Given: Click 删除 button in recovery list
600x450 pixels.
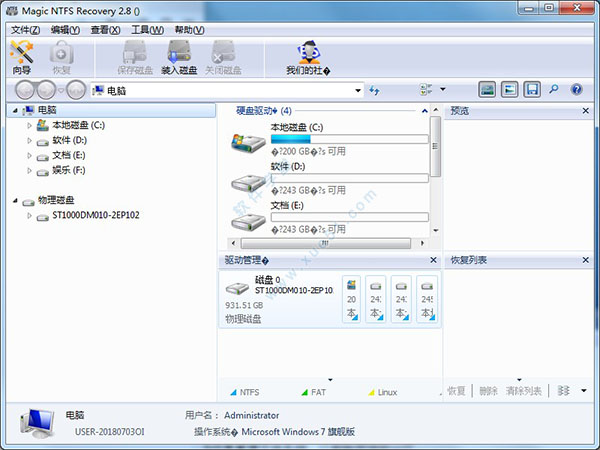Looking at the screenshot, I should (488, 391).
